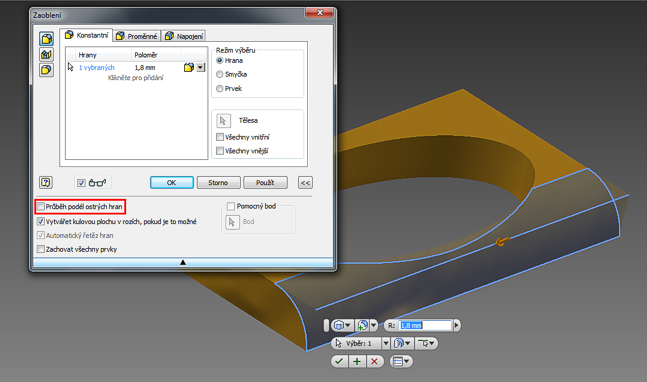
Task: Click the preview glasses icon
Action: pos(97,182)
